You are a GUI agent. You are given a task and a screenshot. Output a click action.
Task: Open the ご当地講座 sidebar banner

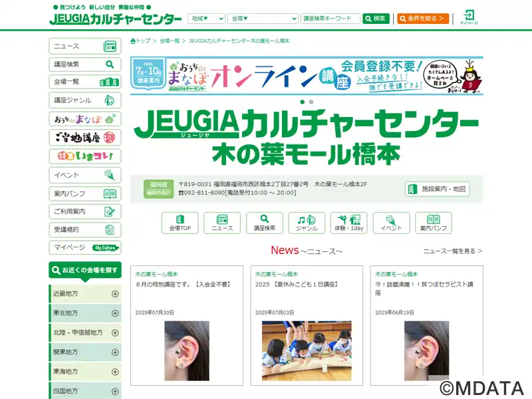[85, 138]
